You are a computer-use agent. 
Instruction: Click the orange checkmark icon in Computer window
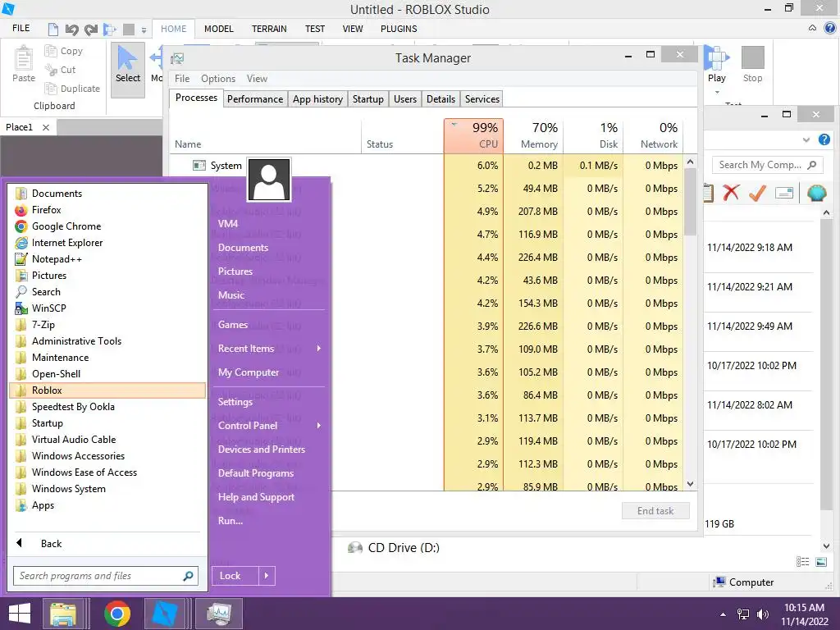[x=757, y=192]
